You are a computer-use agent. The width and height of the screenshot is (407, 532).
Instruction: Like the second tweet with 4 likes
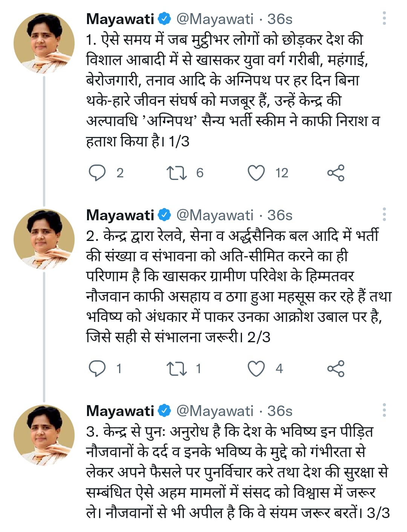[x=256, y=369]
